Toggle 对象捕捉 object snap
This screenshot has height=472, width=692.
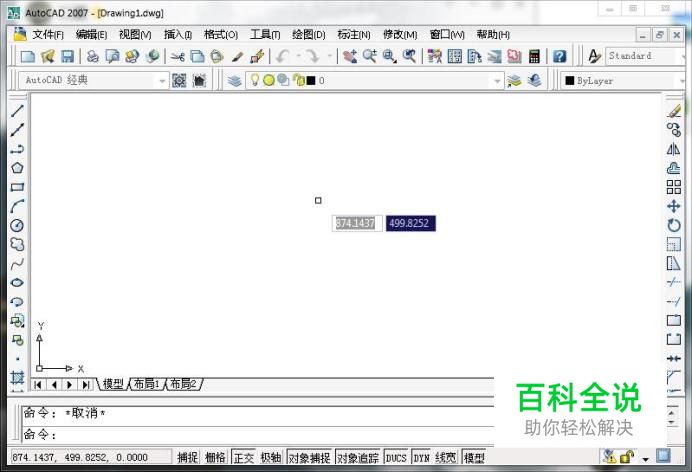(x=309, y=457)
